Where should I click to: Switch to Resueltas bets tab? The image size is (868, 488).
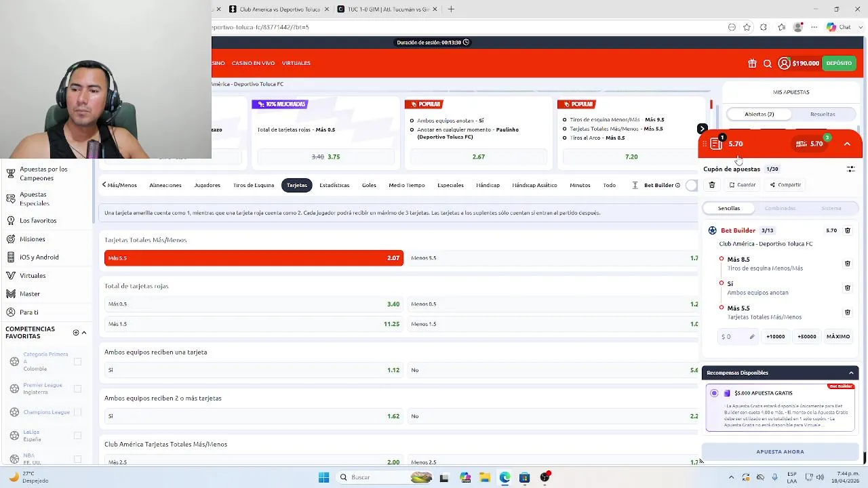[x=823, y=114]
